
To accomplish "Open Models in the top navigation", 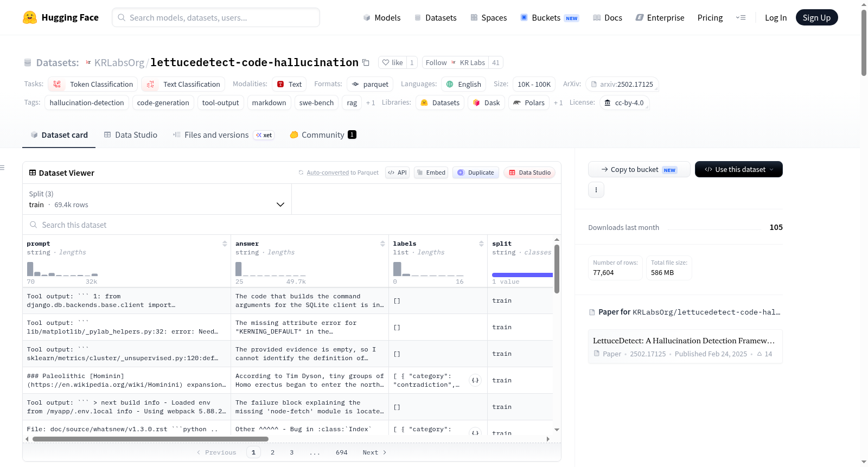I will (x=382, y=17).
